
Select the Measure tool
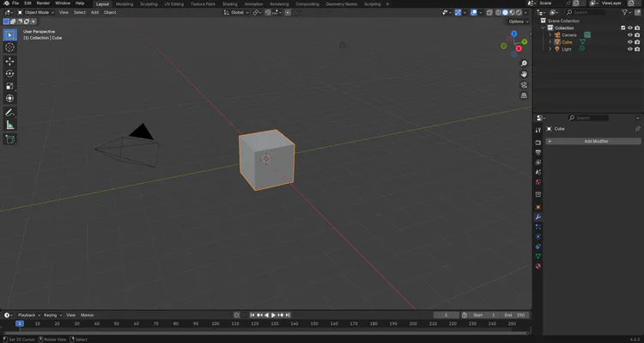[9, 125]
